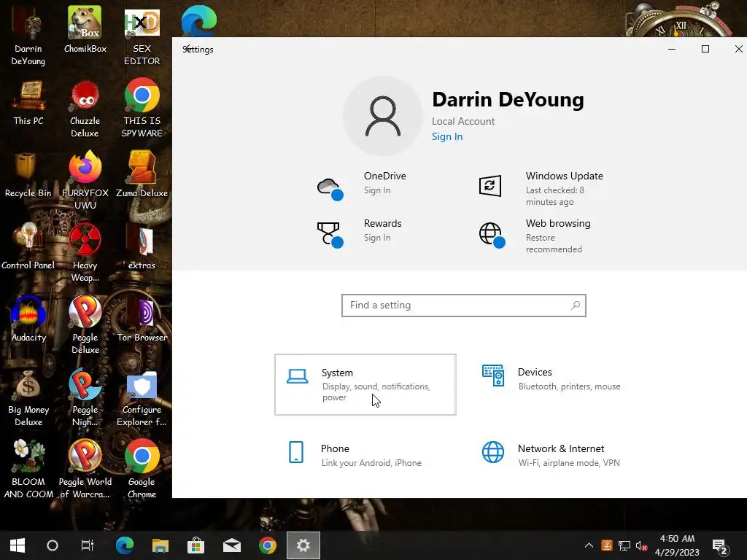
Task: Click the magnifier icon in Find a setting
Action: click(576, 306)
